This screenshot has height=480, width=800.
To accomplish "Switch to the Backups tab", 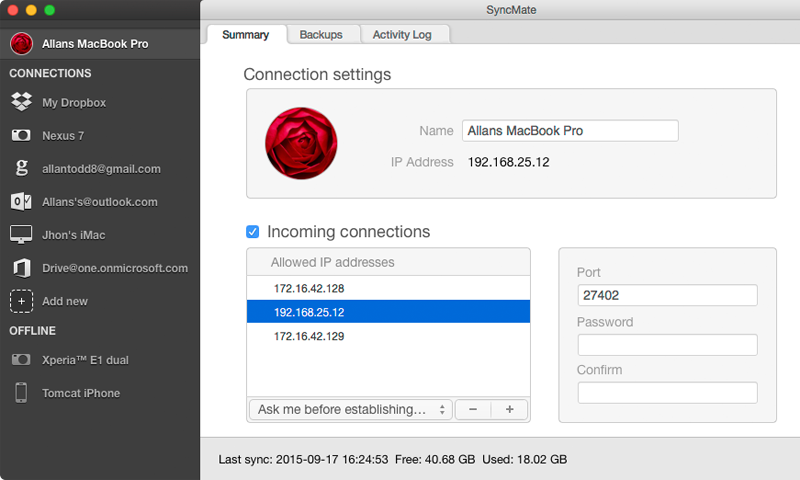I will coord(321,34).
